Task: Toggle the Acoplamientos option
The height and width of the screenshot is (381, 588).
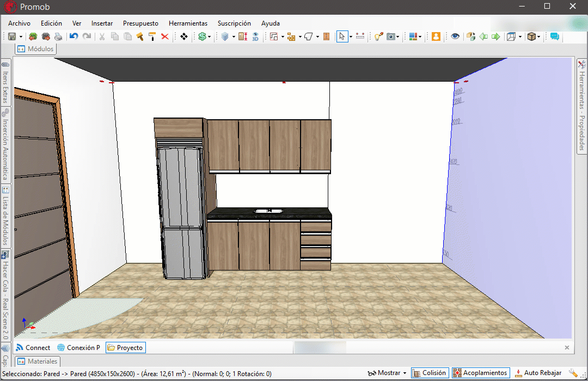Action: coord(480,373)
